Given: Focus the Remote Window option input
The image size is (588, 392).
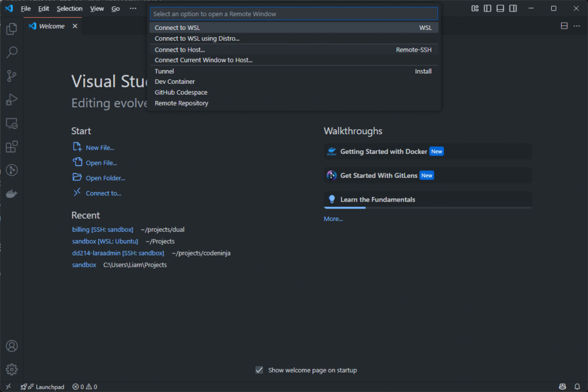Looking at the screenshot, I should coord(293,14).
